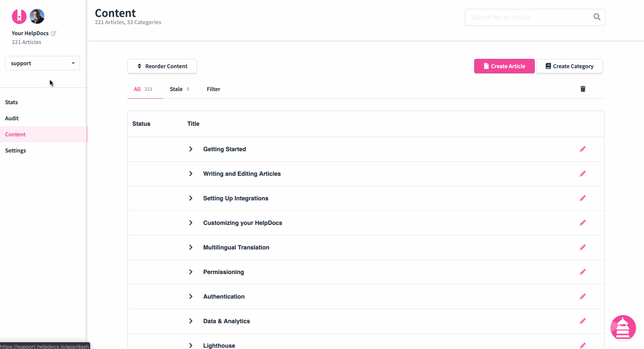Expand Customizing your HelpDocs category

tap(191, 223)
